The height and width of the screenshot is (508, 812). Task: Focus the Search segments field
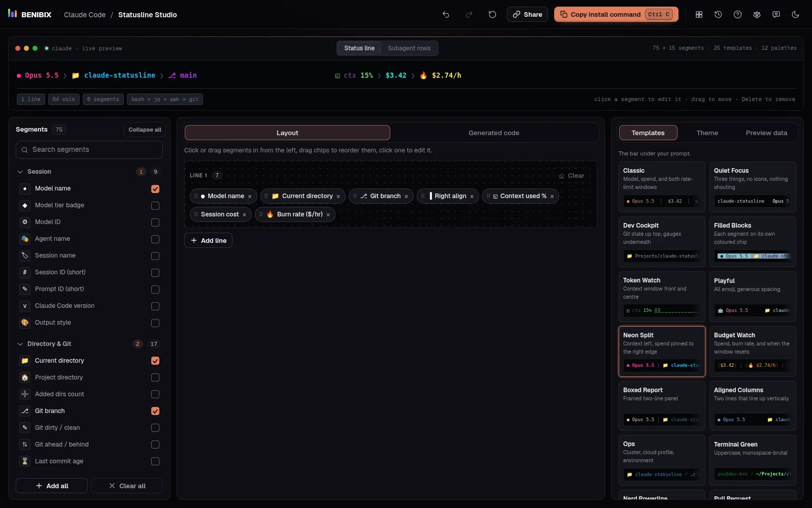(x=89, y=150)
